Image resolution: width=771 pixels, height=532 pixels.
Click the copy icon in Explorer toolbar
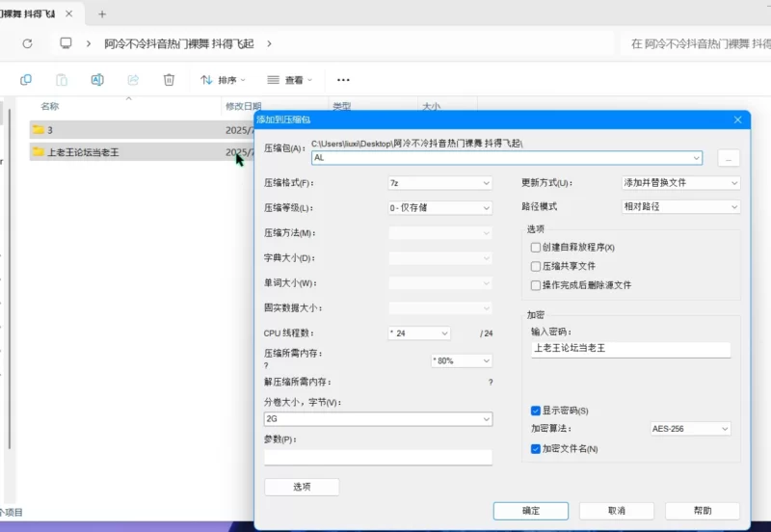coord(26,80)
